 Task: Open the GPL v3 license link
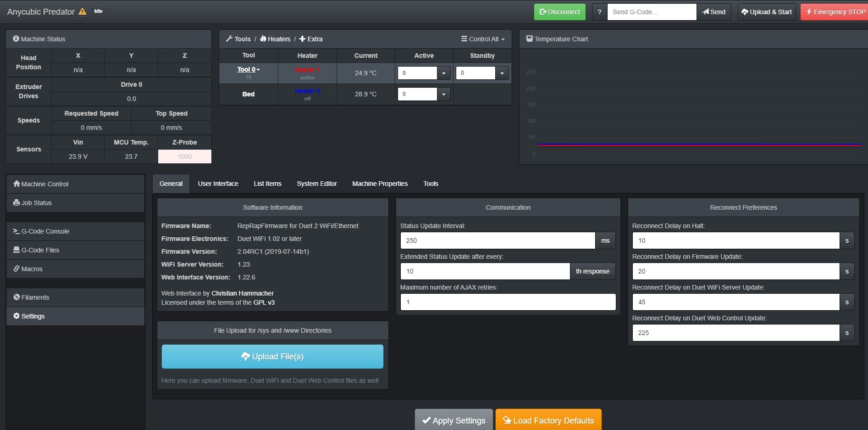click(264, 302)
